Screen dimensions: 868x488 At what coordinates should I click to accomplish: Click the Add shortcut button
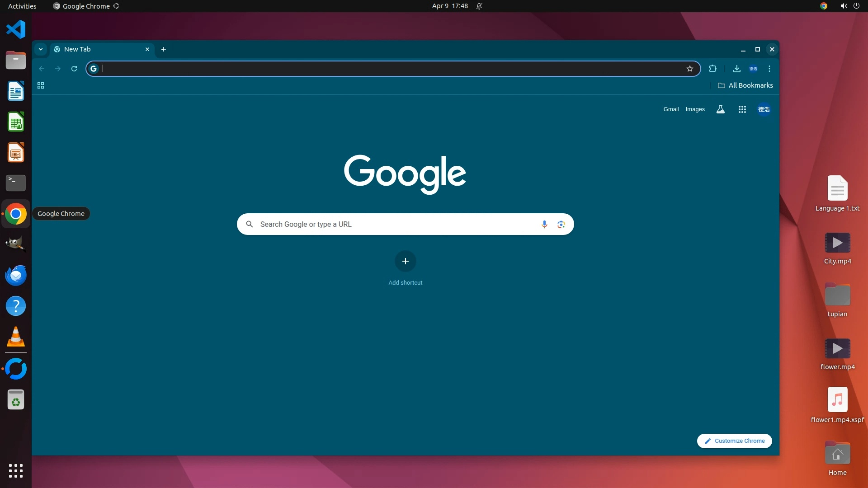[405, 261]
